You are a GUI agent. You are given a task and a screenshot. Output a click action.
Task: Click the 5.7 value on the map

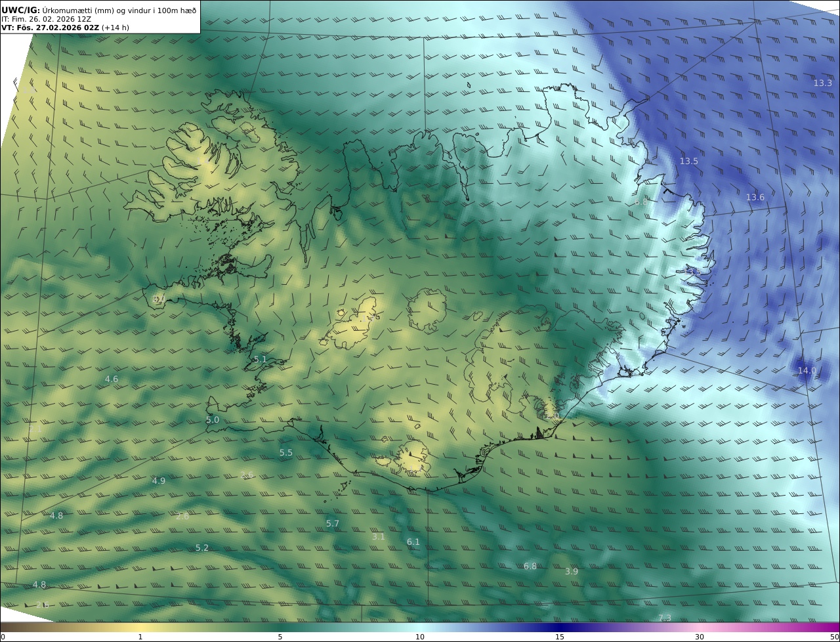pyautogui.click(x=333, y=523)
